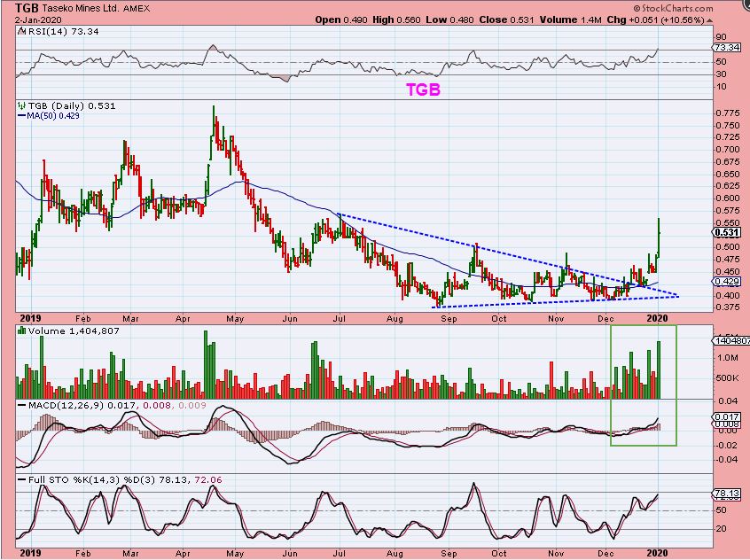Click the up triangle beside Chg percentage
Viewport: 750px width, 560px height.
[709, 20]
